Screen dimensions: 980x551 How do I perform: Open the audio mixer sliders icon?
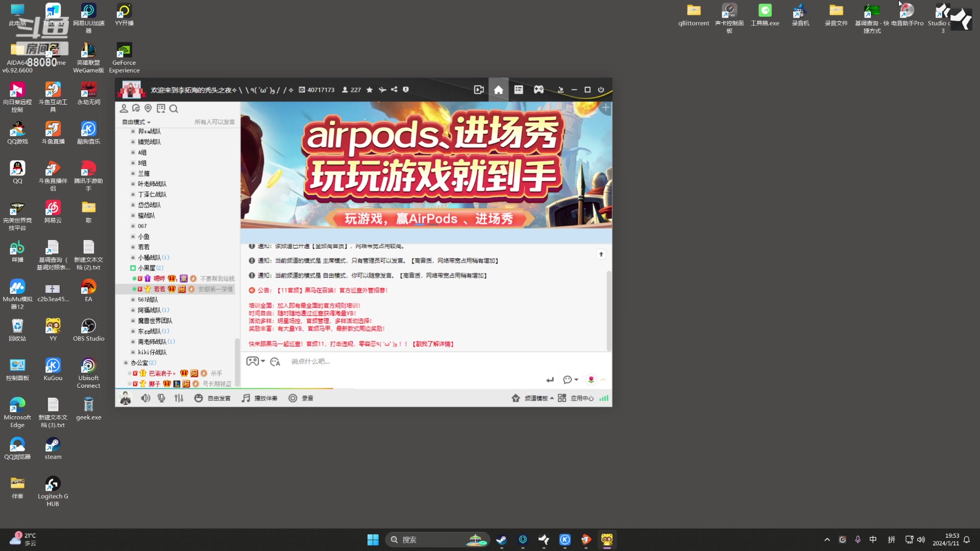(179, 398)
